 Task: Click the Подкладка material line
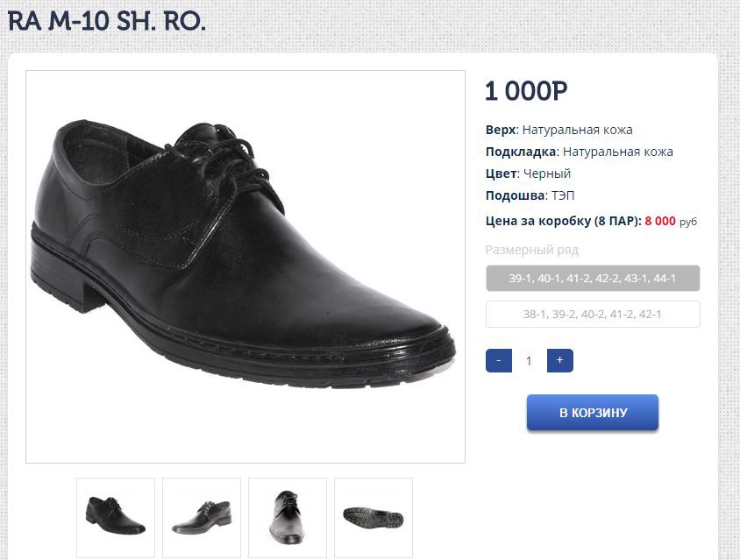pyautogui.click(x=579, y=152)
